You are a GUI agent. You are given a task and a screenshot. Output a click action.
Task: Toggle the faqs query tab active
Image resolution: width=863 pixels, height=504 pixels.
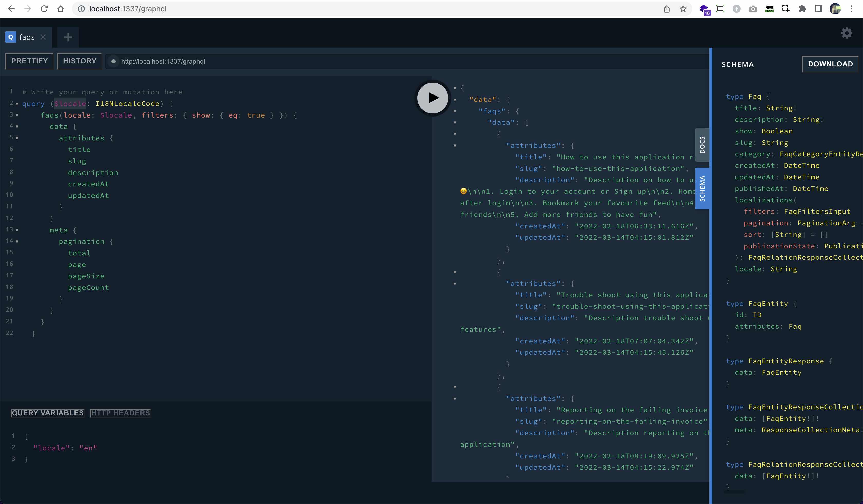click(26, 37)
